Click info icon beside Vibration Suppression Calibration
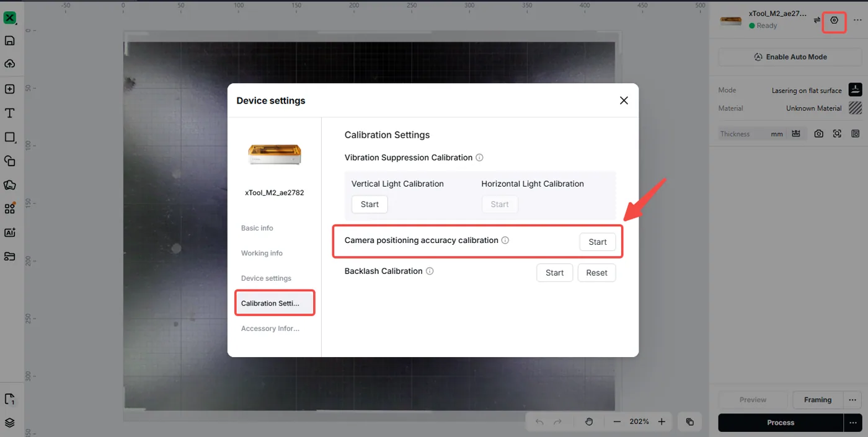The width and height of the screenshot is (868, 437). coord(479,157)
